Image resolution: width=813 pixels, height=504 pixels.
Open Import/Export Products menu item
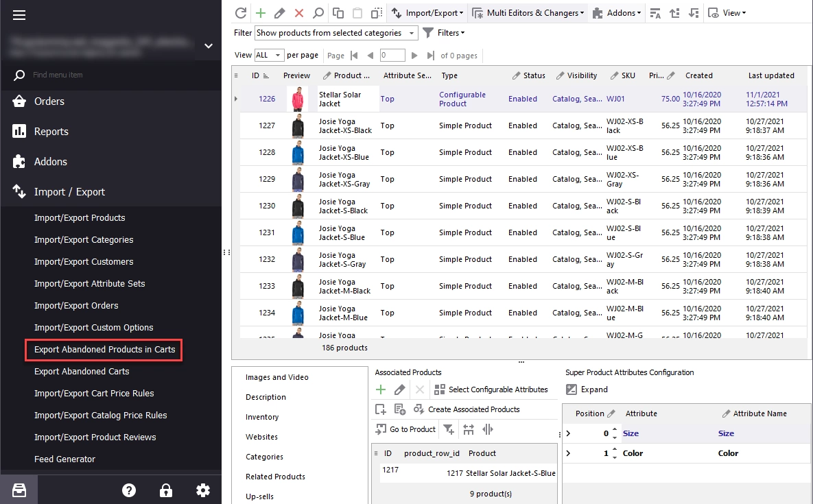point(80,218)
